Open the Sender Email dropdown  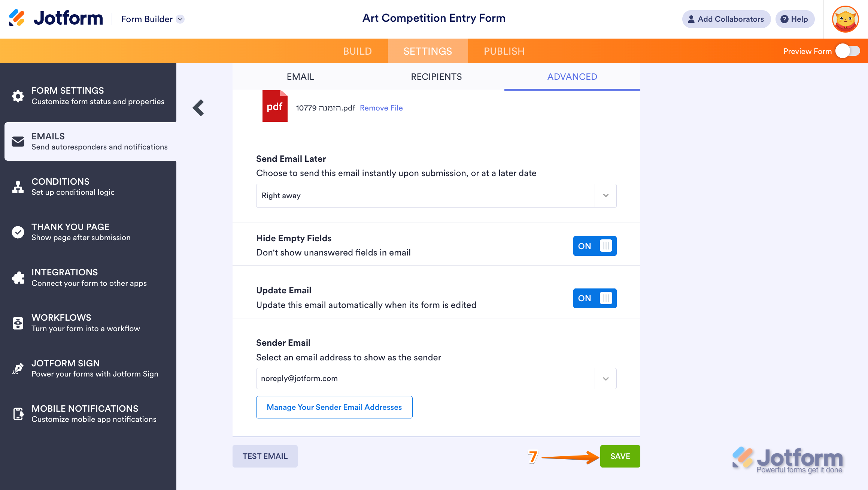coord(606,379)
